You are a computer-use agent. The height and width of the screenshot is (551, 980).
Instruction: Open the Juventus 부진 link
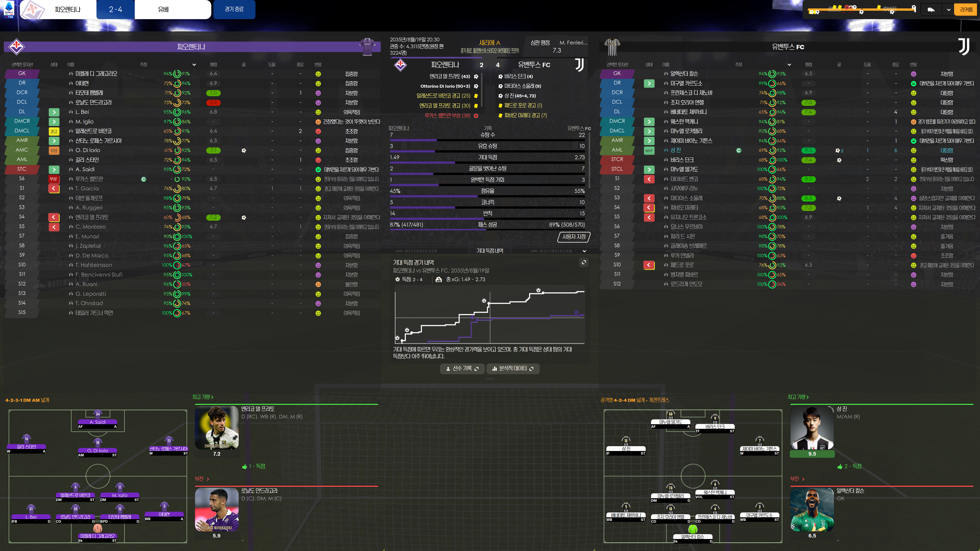coord(797,479)
